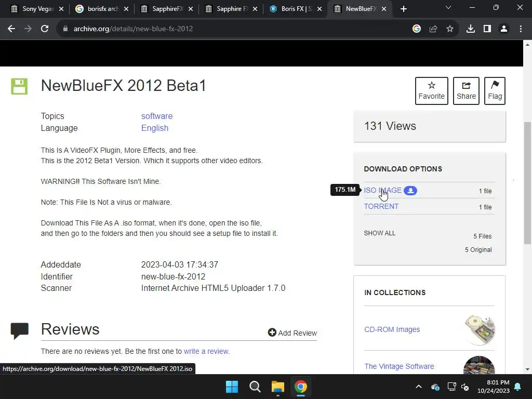Open Chrome three-dot menu
Image resolution: width=532 pixels, height=399 pixels.
pos(521,29)
